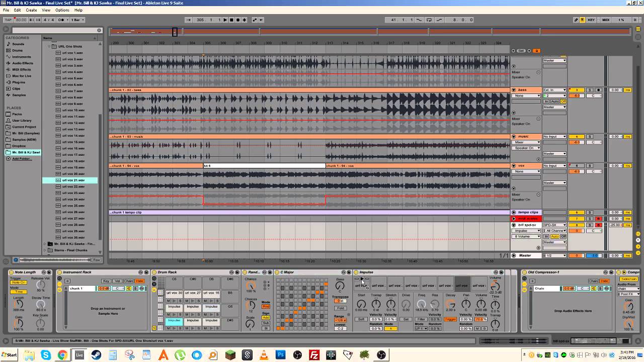Select Sounds category in browser

(x=18, y=44)
